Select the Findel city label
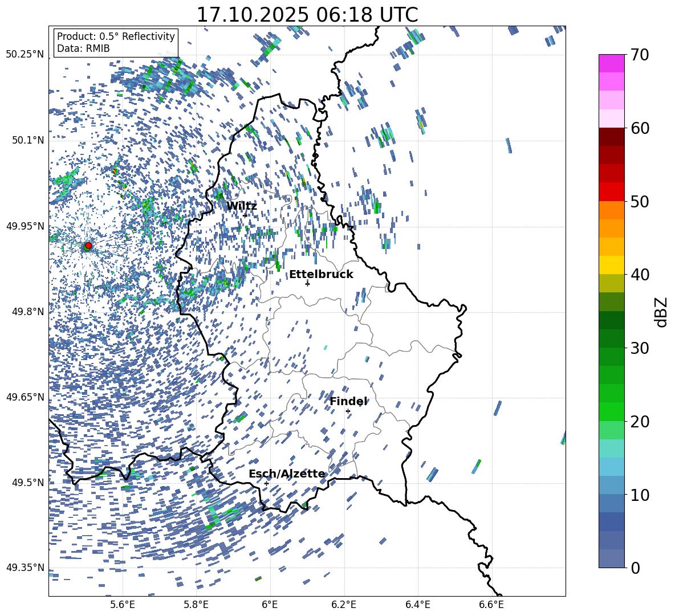This screenshot has height=616, width=675. (x=348, y=402)
